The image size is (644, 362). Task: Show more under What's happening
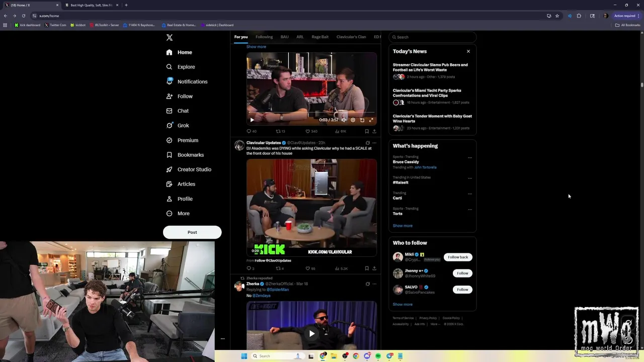click(x=403, y=226)
